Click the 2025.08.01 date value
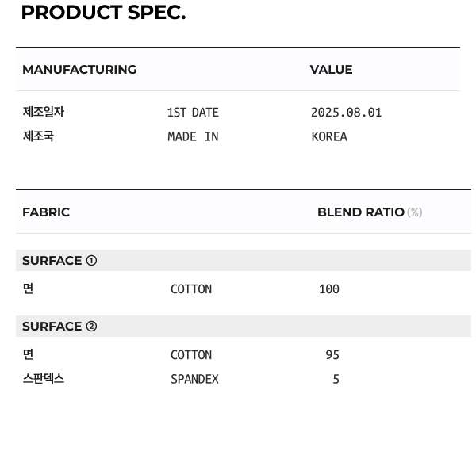The height and width of the screenshot is (474, 476). pyautogui.click(x=346, y=113)
